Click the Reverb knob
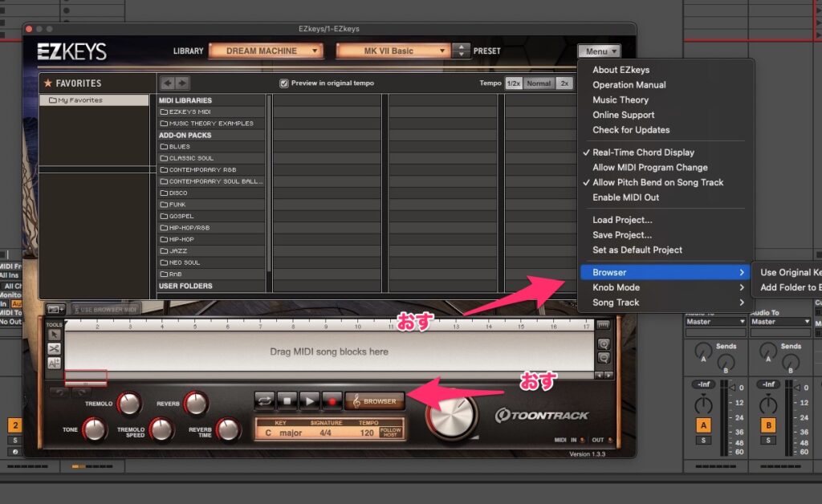Image resolution: width=822 pixels, height=504 pixels. [195, 403]
